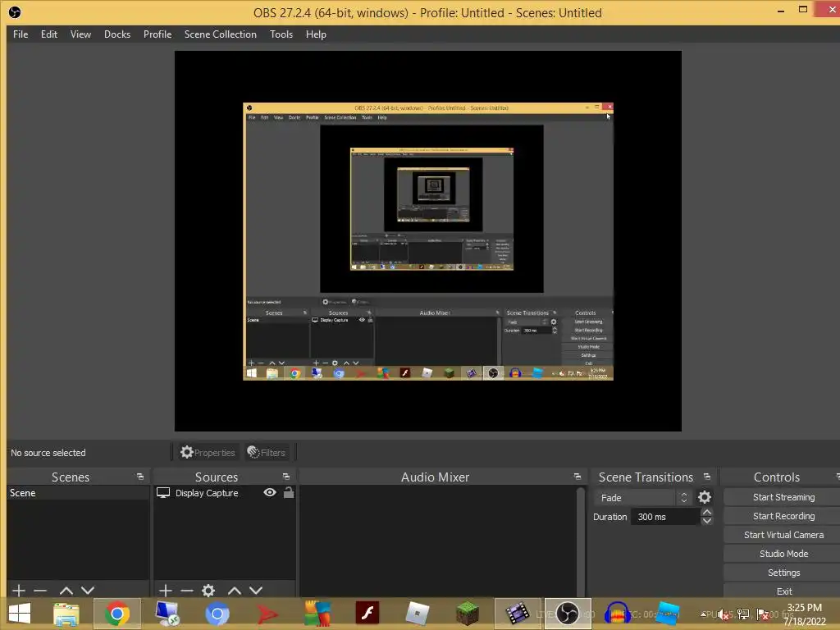Click Start Streaming button
This screenshot has width=840, height=630.
(783, 497)
